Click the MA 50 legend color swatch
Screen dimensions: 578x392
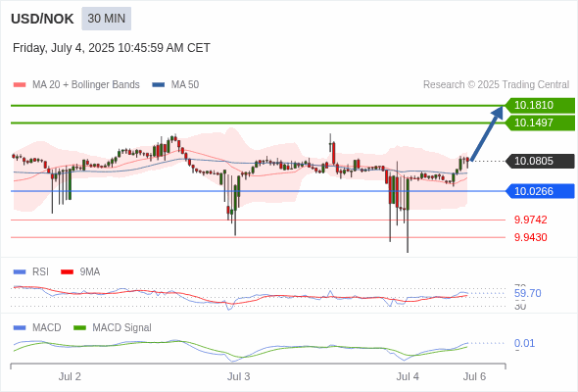(159, 85)
